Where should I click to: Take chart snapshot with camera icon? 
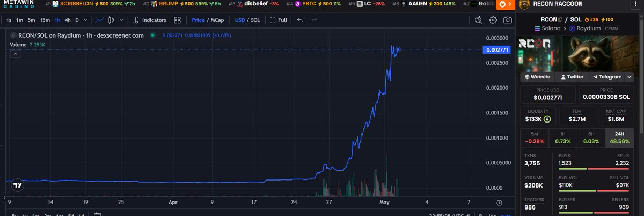[507, 20]
